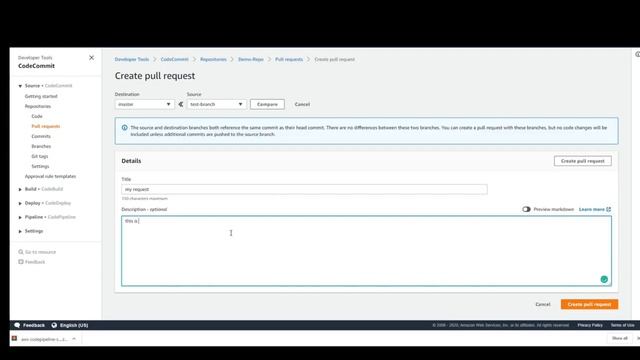The width and height of the screenshot is (640, 360).
Task: Click the Compare button
Action: (267, 104)
